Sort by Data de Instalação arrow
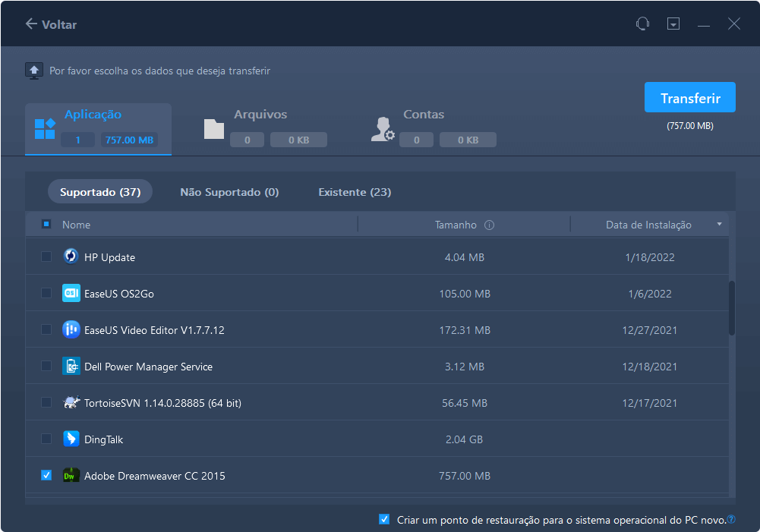Viewport: 760px width, 532px height. (x=719, y=225)
